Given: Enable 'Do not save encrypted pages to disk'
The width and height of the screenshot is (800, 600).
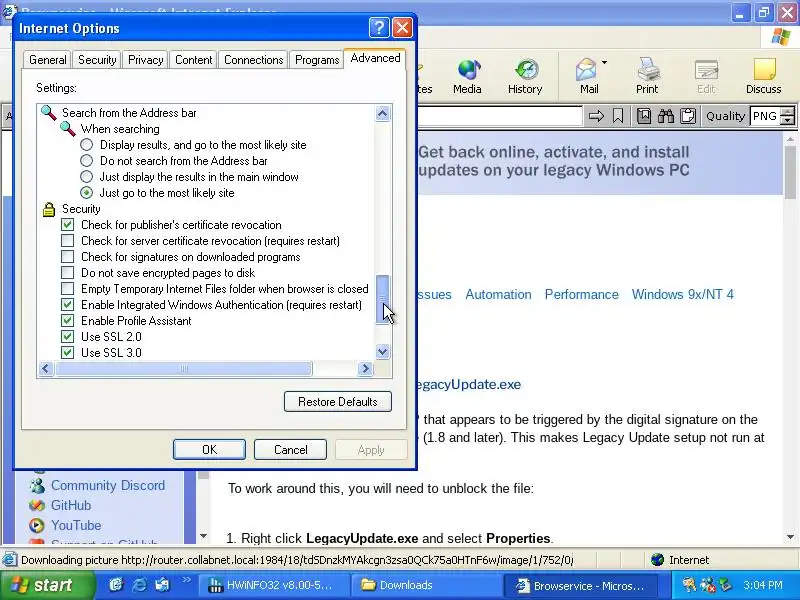Looking at the screenshot, I should [67, 272].
